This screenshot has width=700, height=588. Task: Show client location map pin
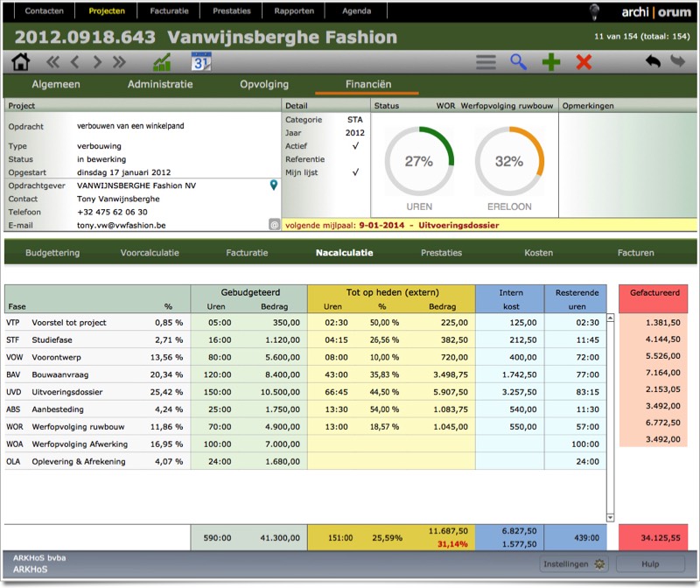click(x=274, y=185)
